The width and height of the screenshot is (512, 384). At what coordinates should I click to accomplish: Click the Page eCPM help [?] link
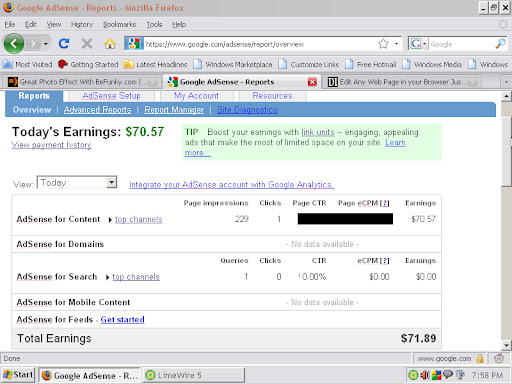click(384, 203)
